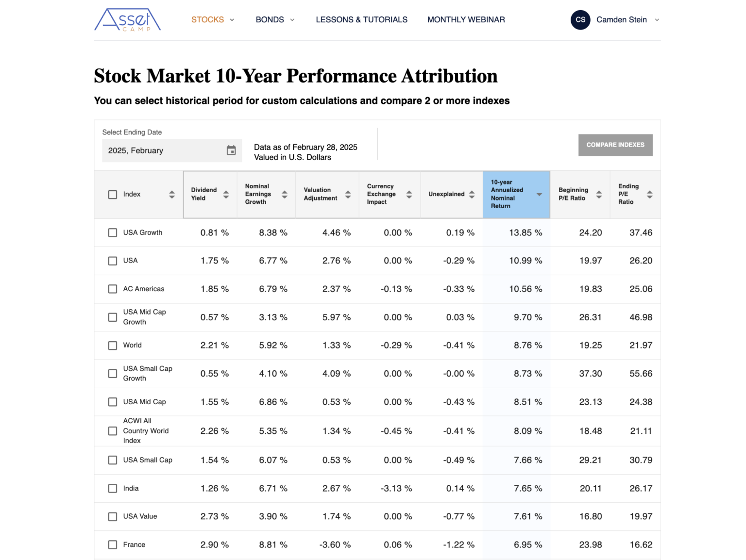Sort by Currency Exchange Impact
Image resolution: width=746 pixels, height=560 pixels.
coord(409,194)
